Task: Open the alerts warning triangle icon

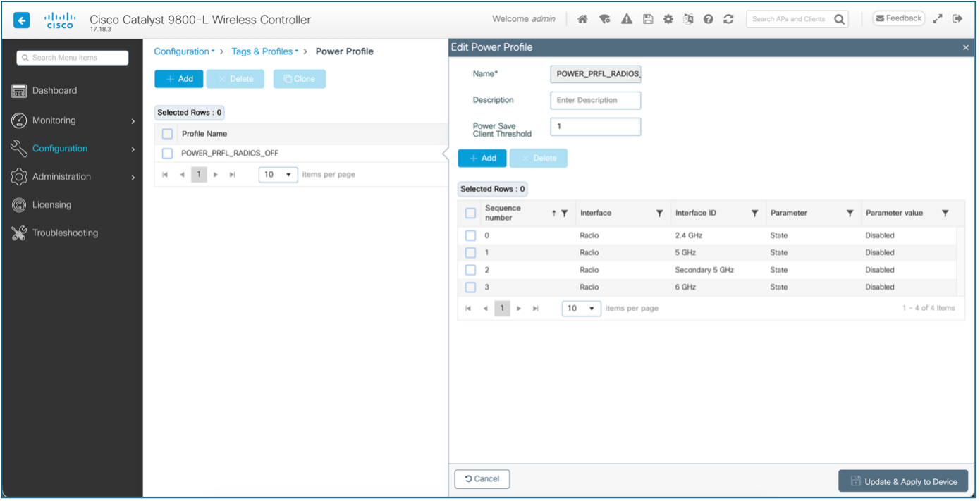Action: point(626,20)
